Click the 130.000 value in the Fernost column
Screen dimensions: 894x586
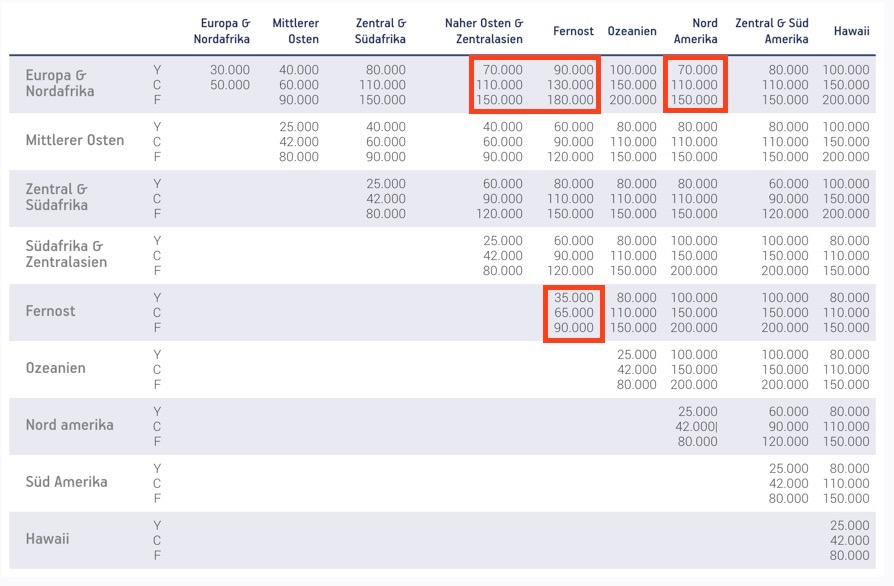pyautogui.click(x=574, y=85)
